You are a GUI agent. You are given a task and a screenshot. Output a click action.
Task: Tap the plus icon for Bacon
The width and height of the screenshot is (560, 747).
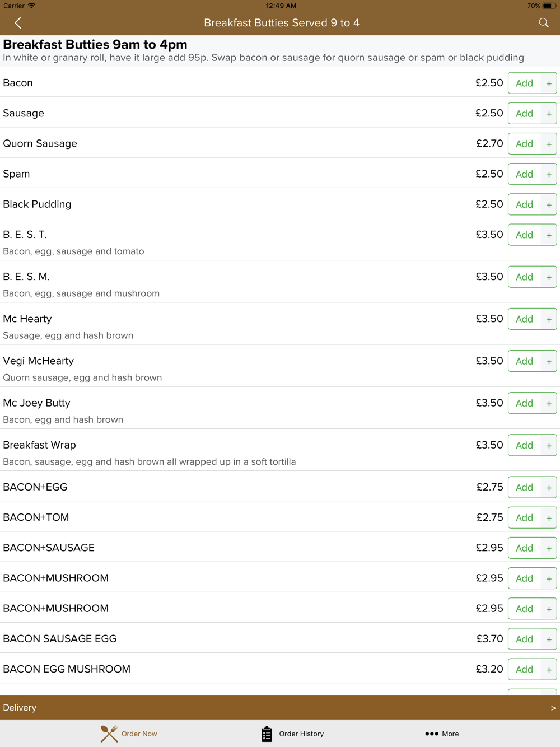[x=549, y=83]
